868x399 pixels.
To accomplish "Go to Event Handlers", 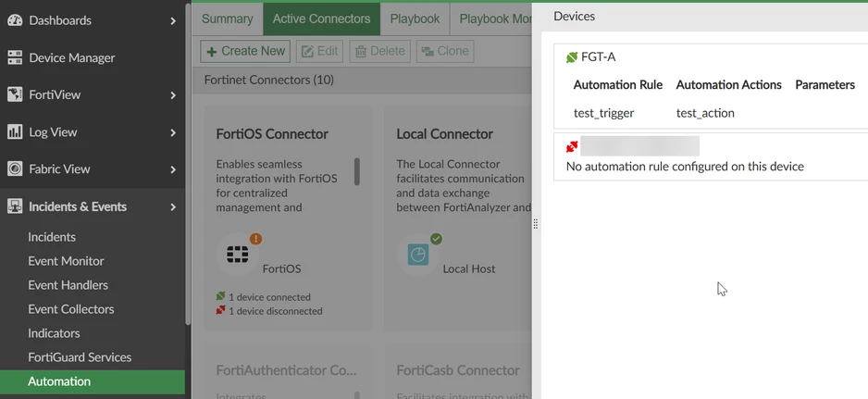I will pyautogui.click(x=68, y=285).
